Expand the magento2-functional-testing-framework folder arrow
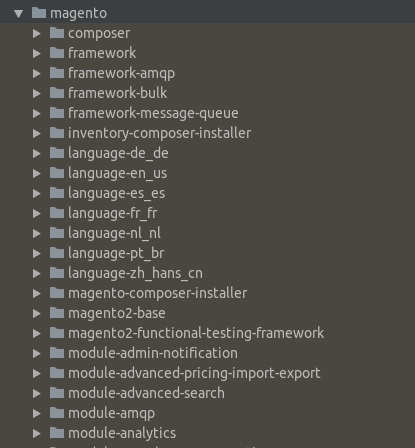This screenshot has width=415, height=448. click(x=37, y=333)
